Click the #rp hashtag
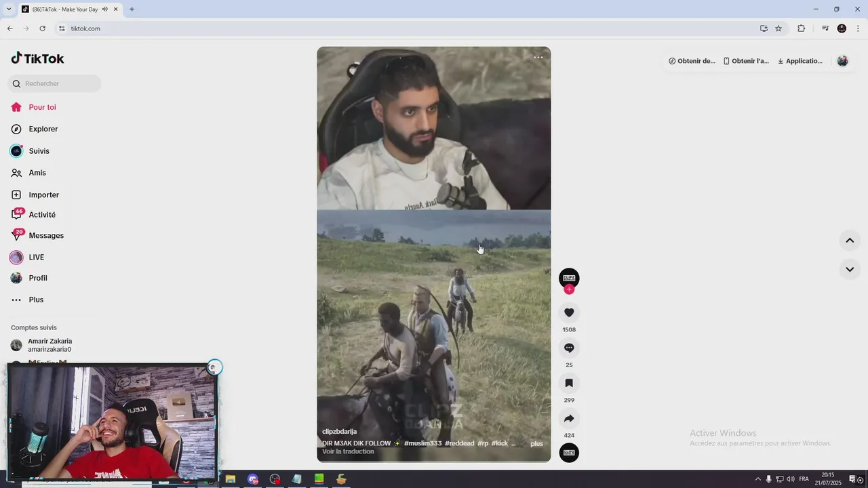This screenshot has width=868, height=488. coord(483,443)
